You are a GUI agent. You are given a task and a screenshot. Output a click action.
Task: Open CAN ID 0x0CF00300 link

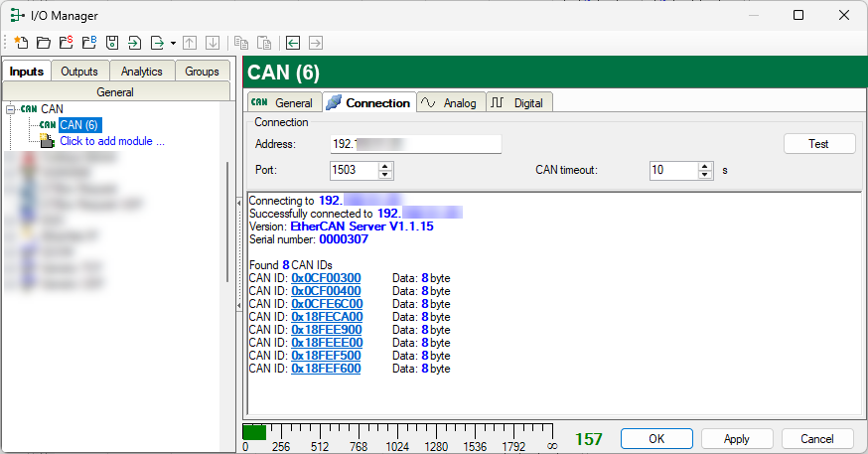[x=326, y=278]
